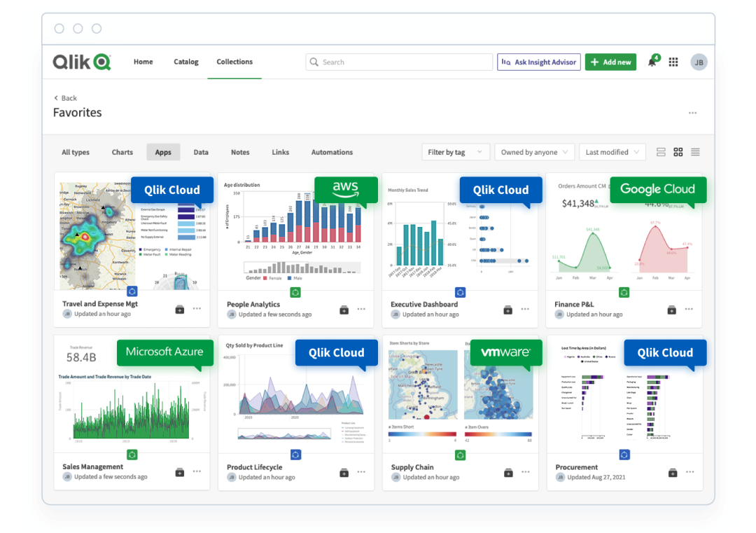This screenshot has width=756, height=533.
Task: Open the Supply Chain app title
Action: (x=412, y=467)
